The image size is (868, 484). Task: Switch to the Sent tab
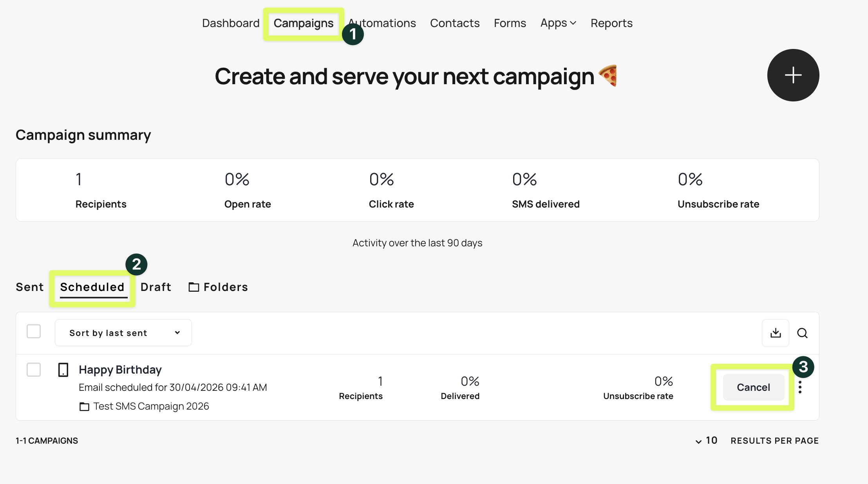[29, 287]
